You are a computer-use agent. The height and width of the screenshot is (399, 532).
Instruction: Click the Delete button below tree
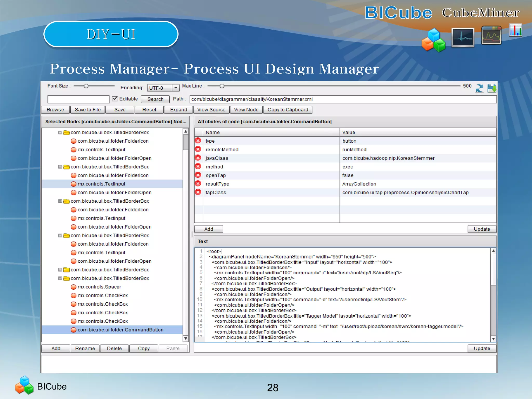point(114,348)
